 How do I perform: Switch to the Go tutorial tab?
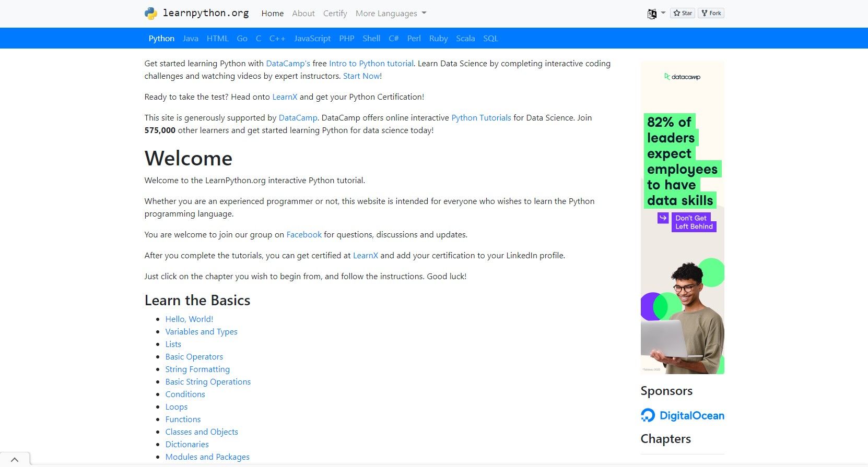(242, 39)
